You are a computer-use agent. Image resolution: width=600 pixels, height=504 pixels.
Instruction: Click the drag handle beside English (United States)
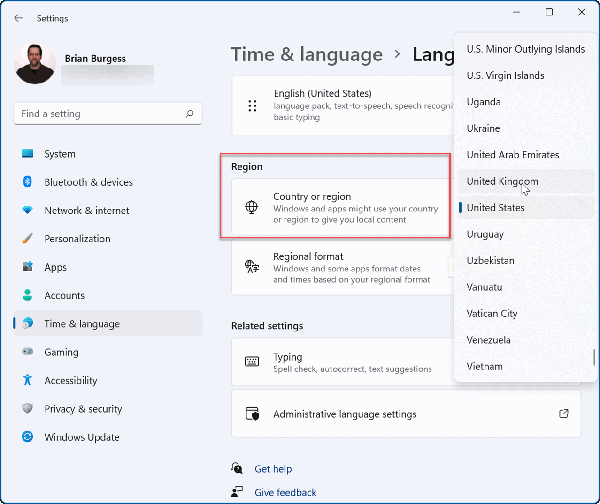click(x=252, y=106)
